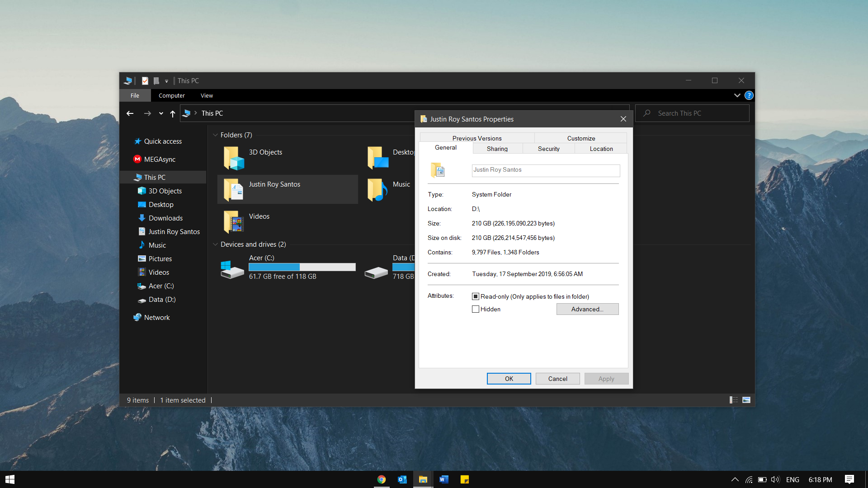Open the Help question mark icon

(x=749, y=95)
